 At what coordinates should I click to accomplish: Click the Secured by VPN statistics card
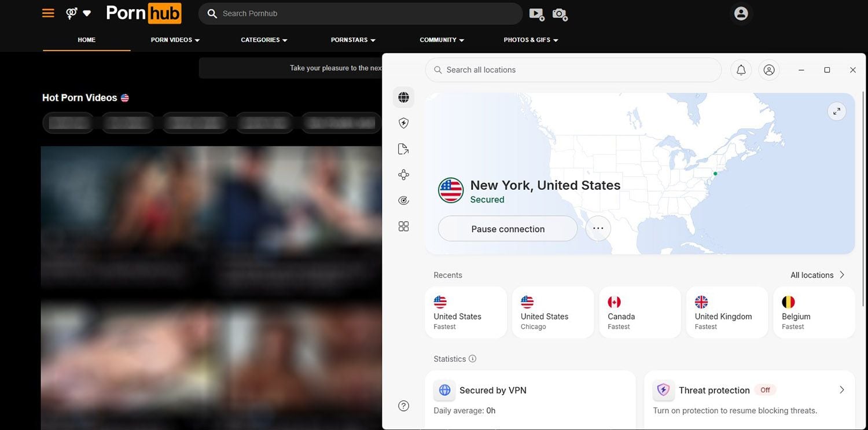[x=530, y=400]
